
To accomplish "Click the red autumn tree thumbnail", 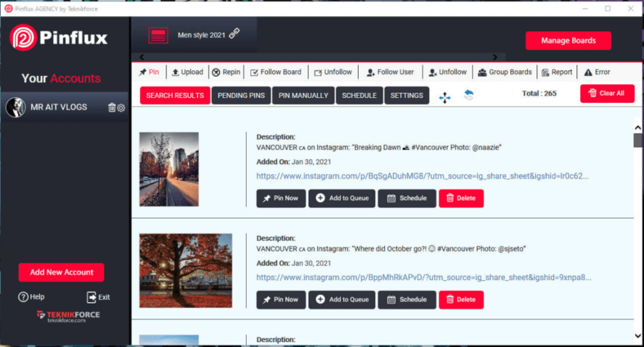I will click(x=185, y=261).
